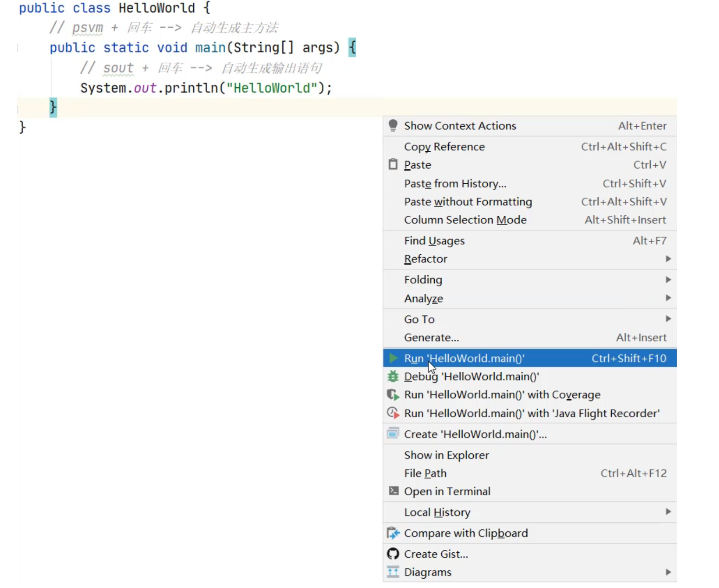Click 'println' in the code
This screenshot has height=588, width=719.
191,88
